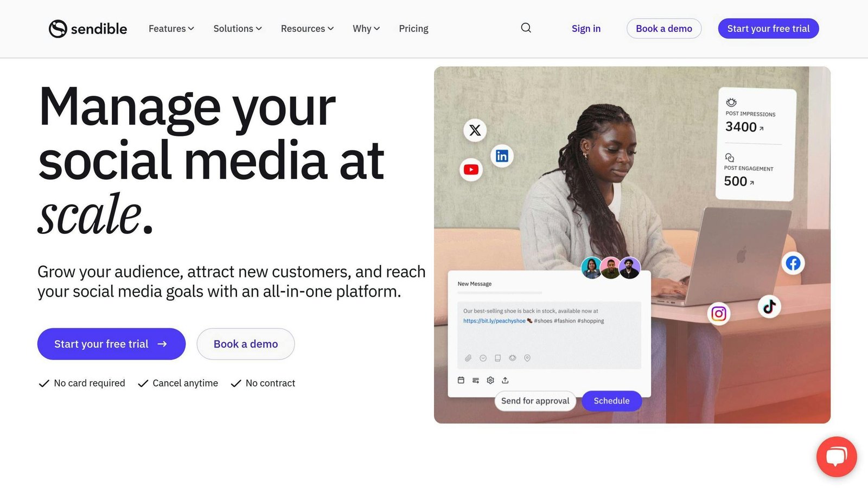The image size is (868, 488).
Task: Click the LinkedIn social icon
Action: 502,156
